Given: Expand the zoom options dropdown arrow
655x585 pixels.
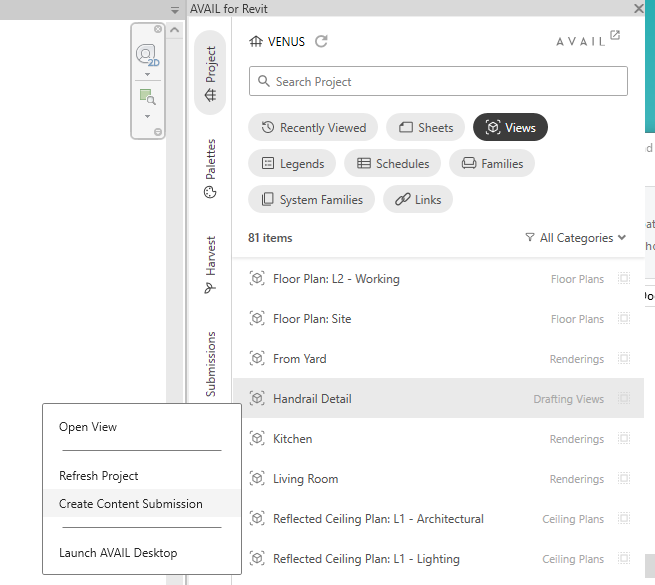Looking at the screenshot, I should [x=147, y=116].
